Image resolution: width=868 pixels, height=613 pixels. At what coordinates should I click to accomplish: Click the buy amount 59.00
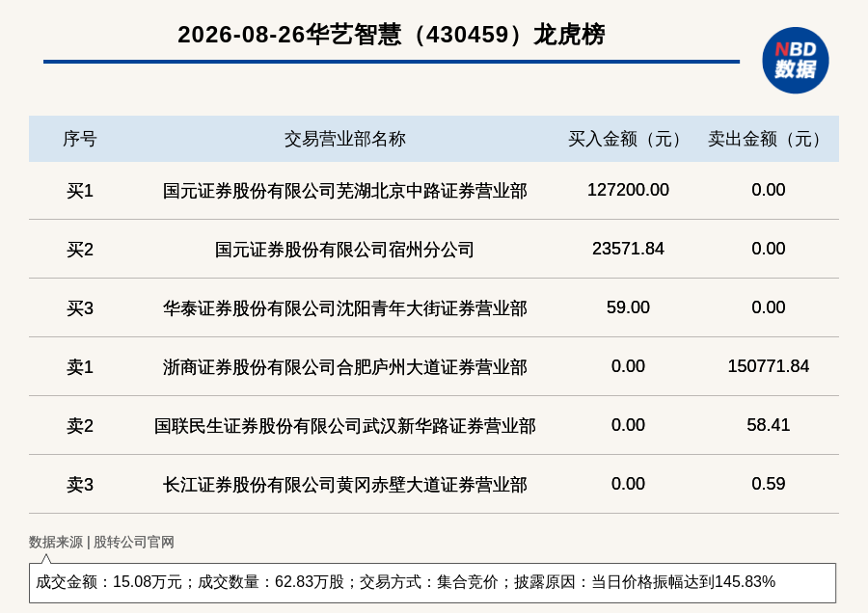628,307
